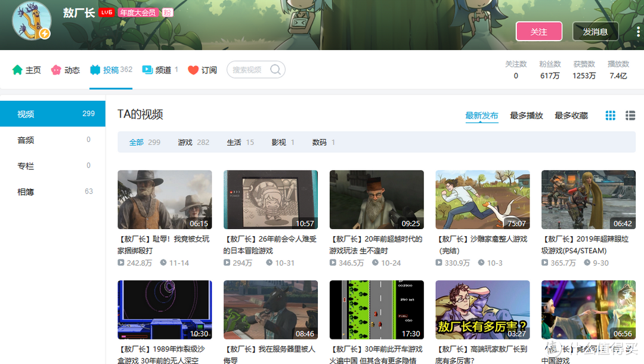Open the 09:25 bearded old man thumbnail
644x364 pixels.
377,200
